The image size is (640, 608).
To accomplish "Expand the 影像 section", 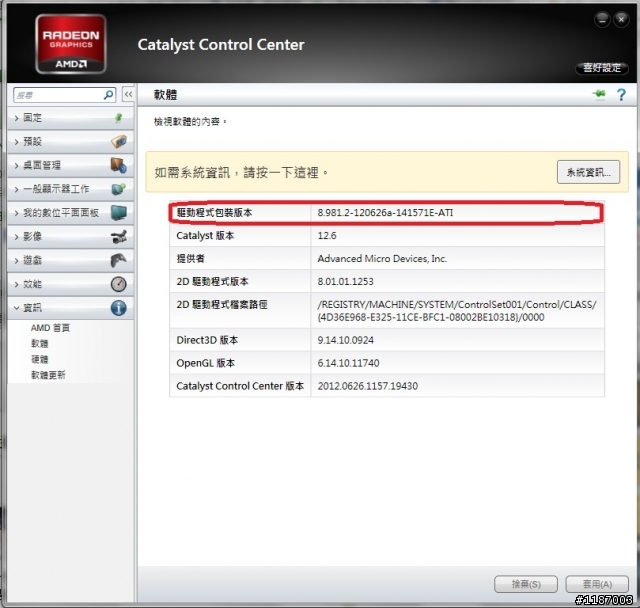I will [70, 236].
